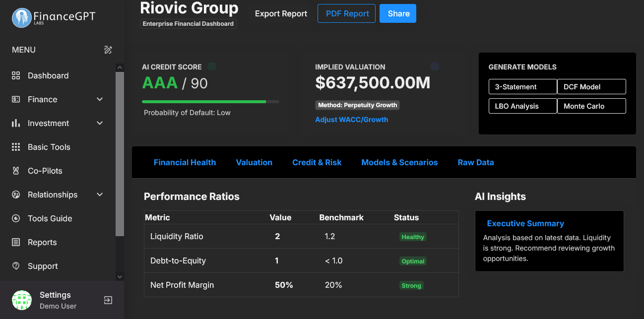The height and width of the screenshot is (319, 644).
Task: Click the credit score progress bar
Action: (x=210, y=101)
